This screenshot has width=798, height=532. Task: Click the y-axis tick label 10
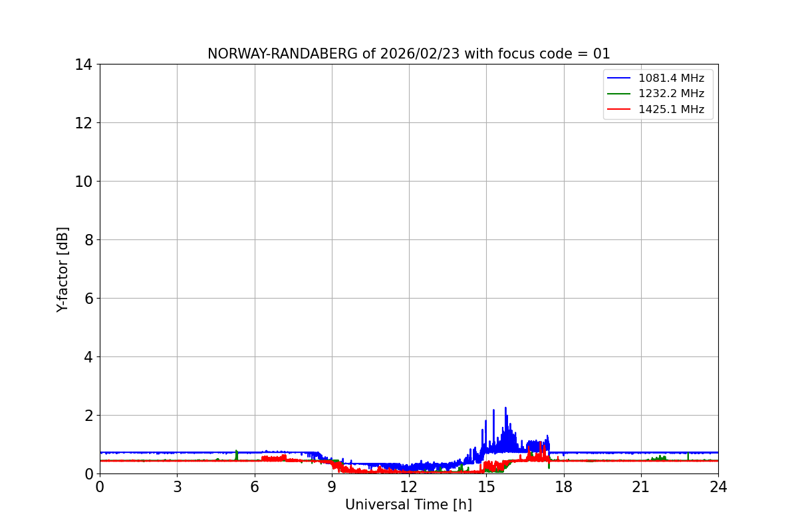tap(84, 182)
